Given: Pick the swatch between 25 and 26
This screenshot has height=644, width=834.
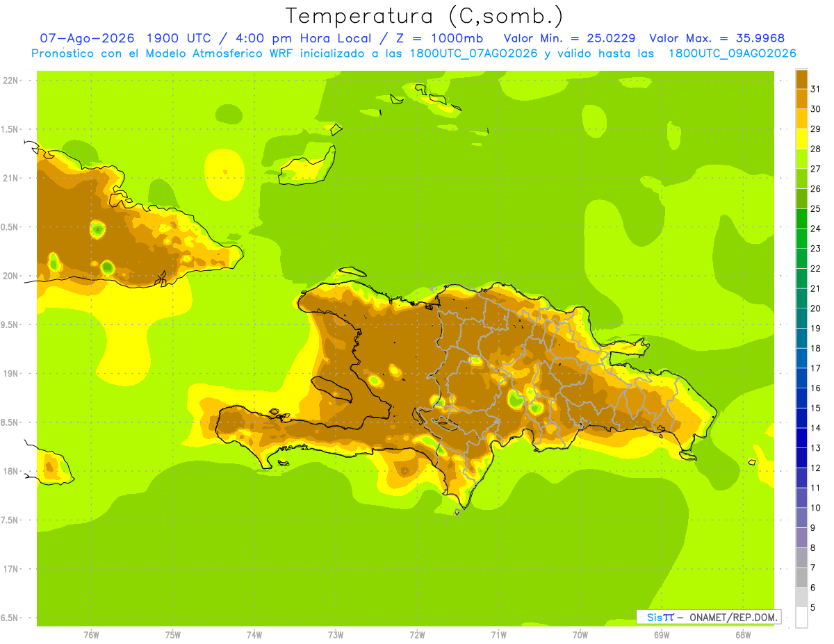Looking at the screenshot, I should click(801, 199).
